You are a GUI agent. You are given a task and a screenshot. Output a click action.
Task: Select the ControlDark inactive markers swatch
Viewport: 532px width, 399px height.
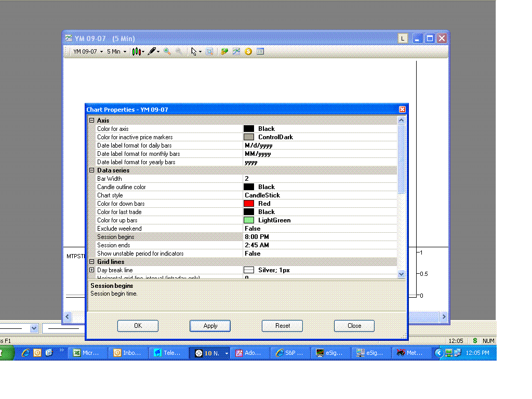[x=249, y=137]
